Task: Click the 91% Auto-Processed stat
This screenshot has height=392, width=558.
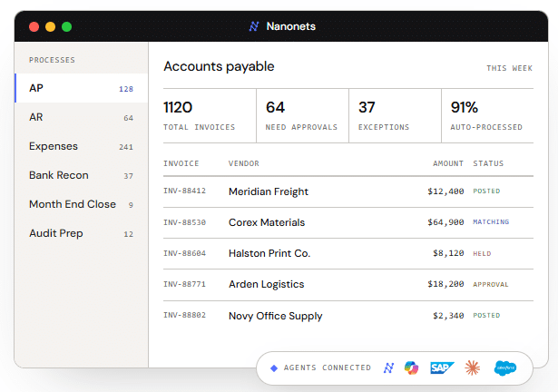Action: tap(487, 116)
